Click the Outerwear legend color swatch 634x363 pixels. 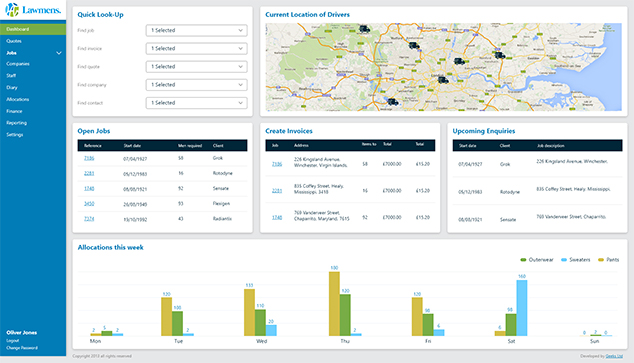[x=523, y=260]
